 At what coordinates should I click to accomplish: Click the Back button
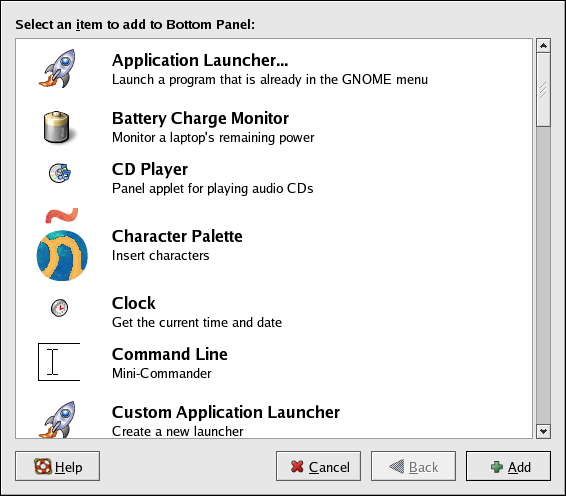pyautogui.click(x=413, y=466)
